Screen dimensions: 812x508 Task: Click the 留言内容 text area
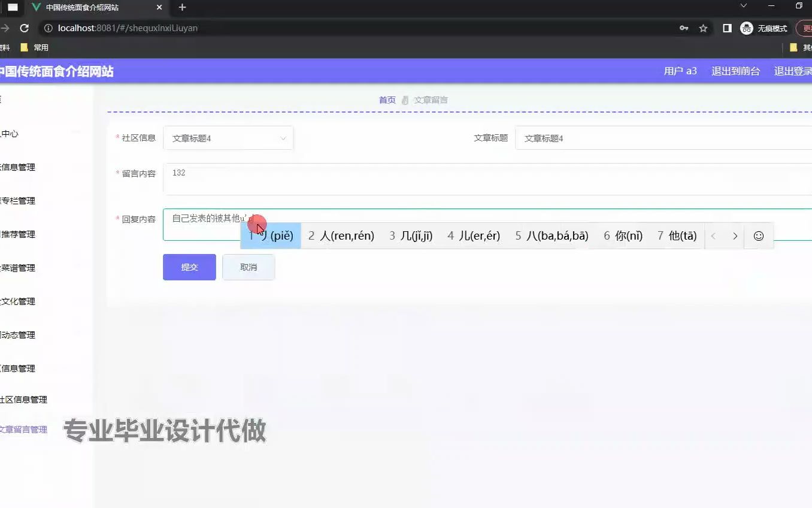point(487,179)
